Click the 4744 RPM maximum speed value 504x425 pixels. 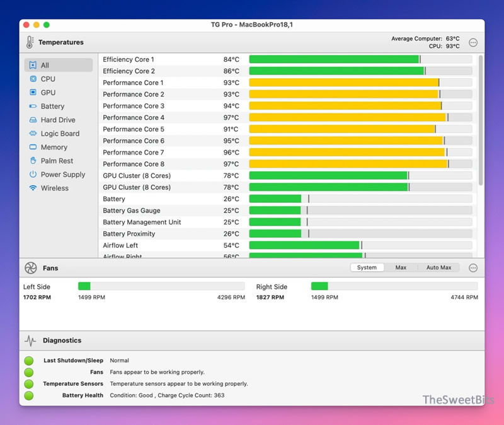464,297
